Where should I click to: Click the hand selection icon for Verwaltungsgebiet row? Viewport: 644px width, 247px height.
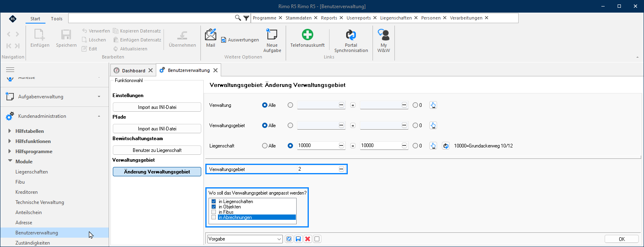point(433,126)
